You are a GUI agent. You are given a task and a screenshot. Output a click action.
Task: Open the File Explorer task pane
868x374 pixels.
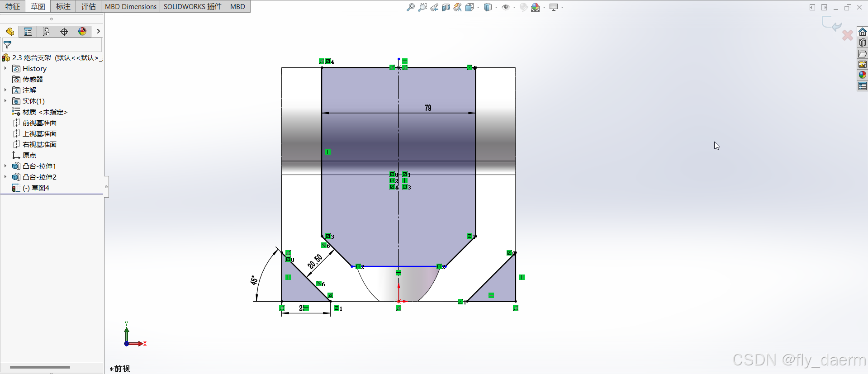(x=863, y=53)
